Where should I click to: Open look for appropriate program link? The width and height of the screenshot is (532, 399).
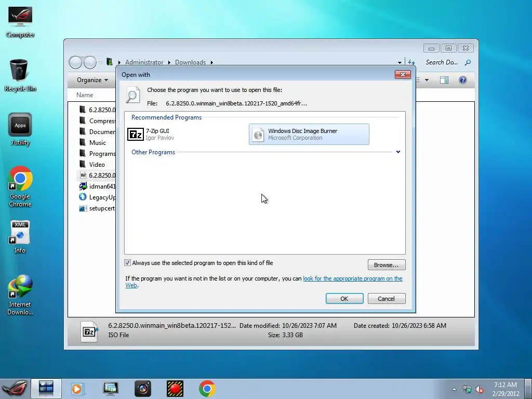click(x=353, y=278)
